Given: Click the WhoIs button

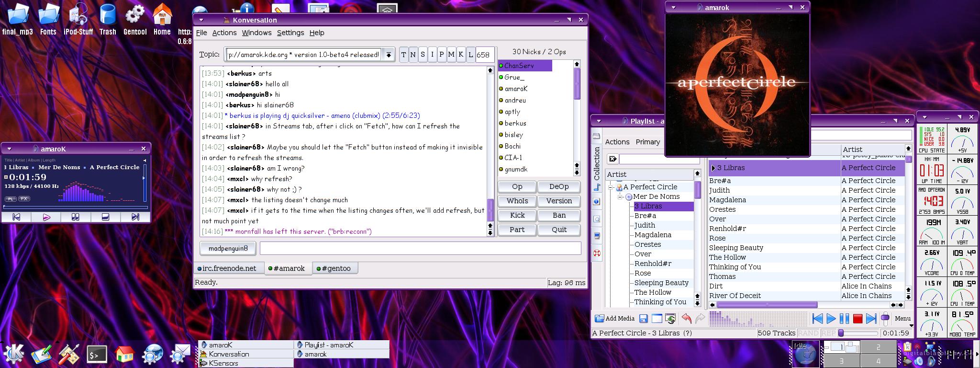Looking at the screenshot, I should 517,201.
